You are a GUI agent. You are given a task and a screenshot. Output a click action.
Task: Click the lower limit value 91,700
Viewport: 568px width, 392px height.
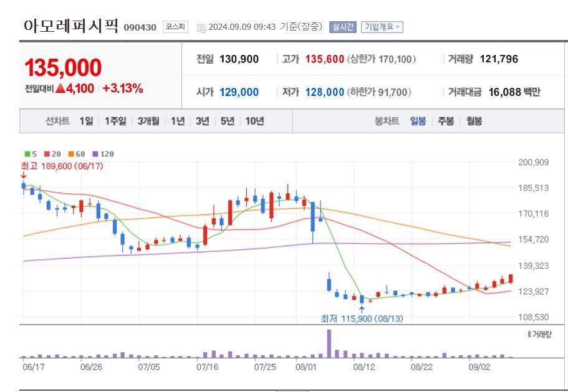tap(393, 92)
